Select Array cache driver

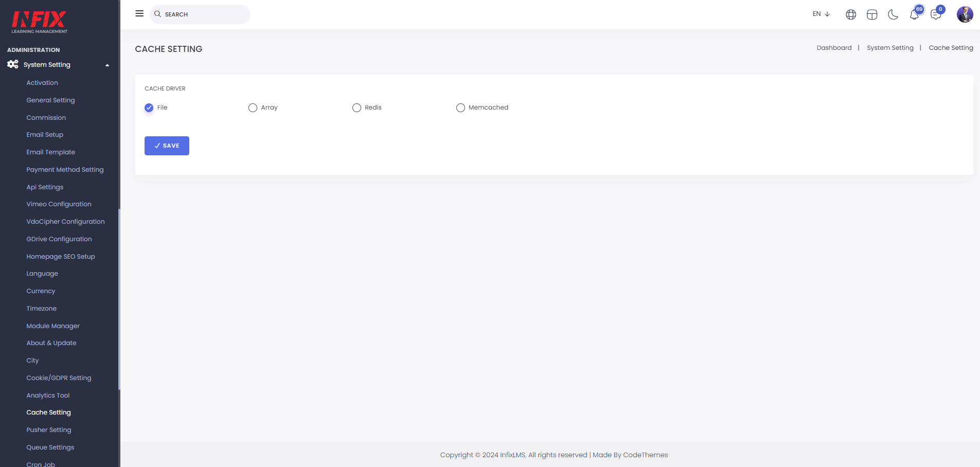coord(253,107)
